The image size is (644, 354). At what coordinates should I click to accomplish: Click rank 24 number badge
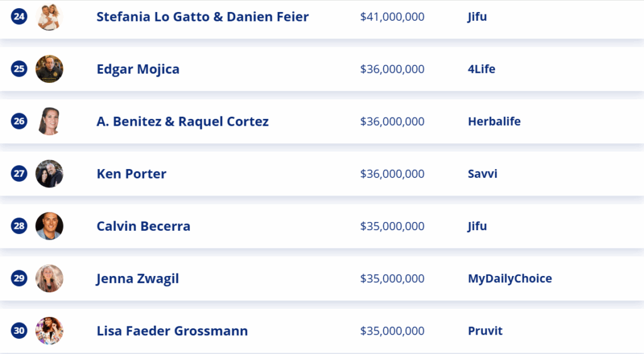click(x=19, y=16)
